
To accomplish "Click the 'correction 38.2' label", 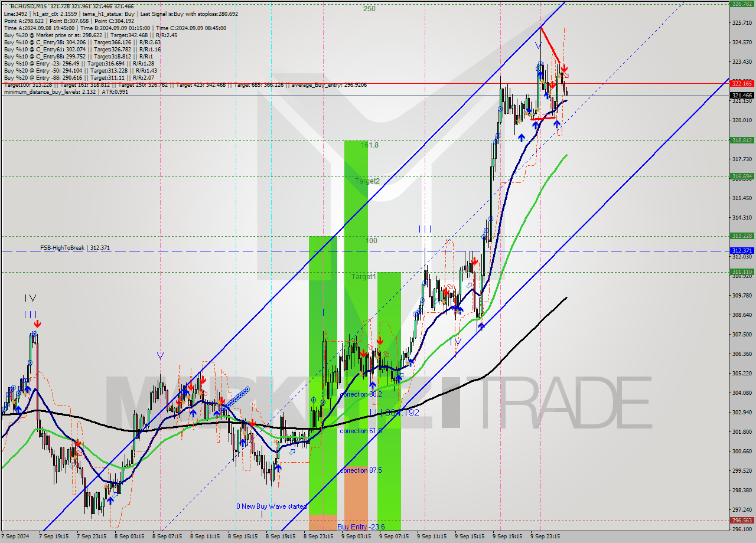I will [x=361, y=394].
